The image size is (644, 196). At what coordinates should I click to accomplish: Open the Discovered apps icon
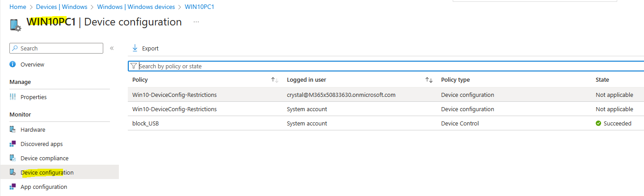pos(13,144)
